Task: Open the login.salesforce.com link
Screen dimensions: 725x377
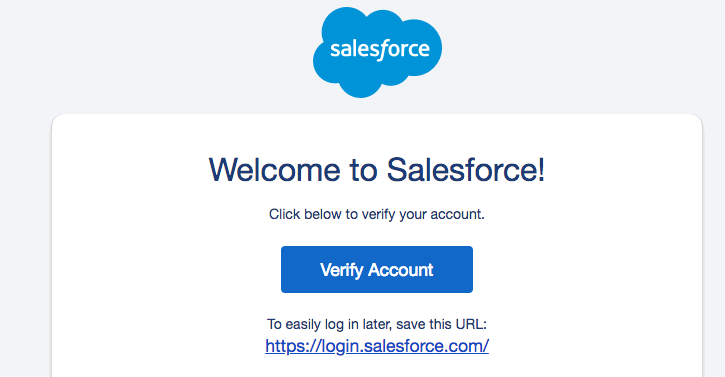Action: [x=377, y=346]
